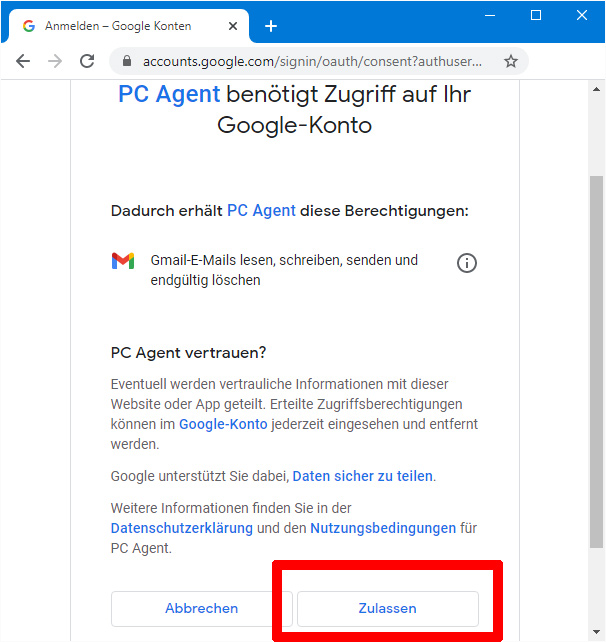Screen dimensions: 606x642
Task: Click the Zulassen button
Action: [x=388, y=608]
